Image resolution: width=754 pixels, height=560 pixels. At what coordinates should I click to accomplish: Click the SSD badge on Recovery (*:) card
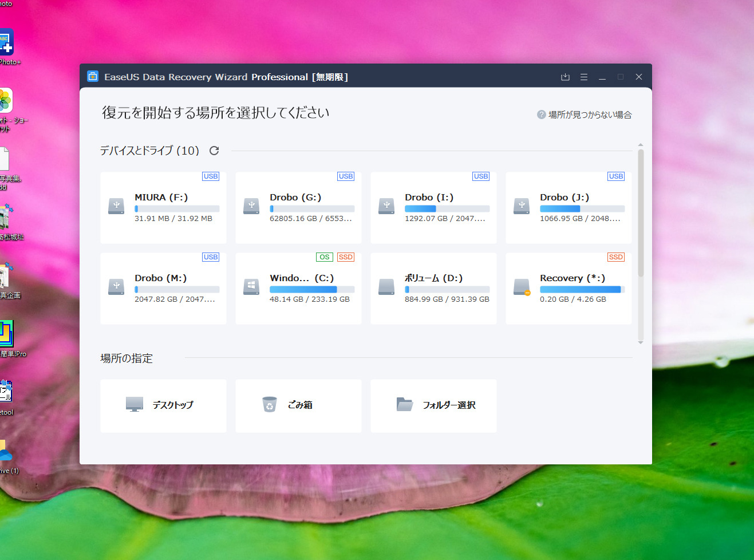[616, 257]
